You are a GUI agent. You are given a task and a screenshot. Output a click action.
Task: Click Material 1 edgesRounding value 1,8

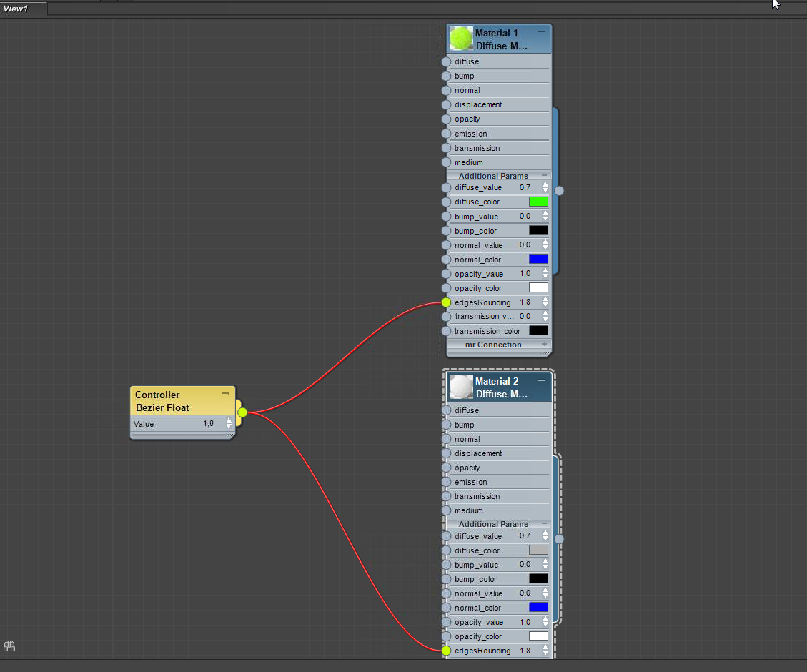525,302
